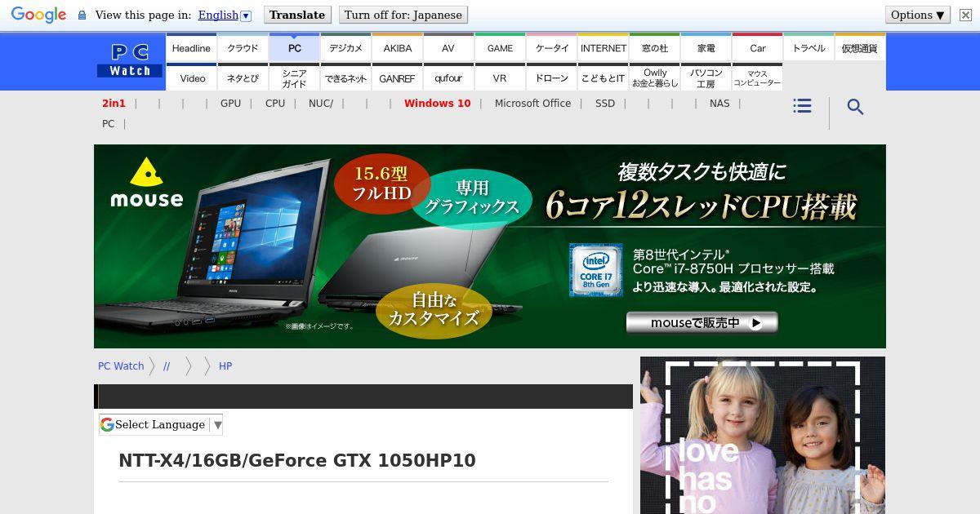Open the NAS topic link

coord(719,104)
